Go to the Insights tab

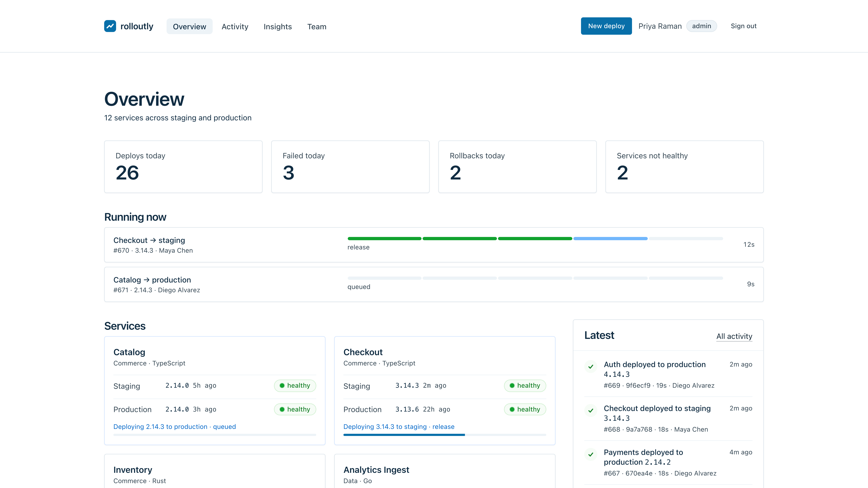coord(278,26)
